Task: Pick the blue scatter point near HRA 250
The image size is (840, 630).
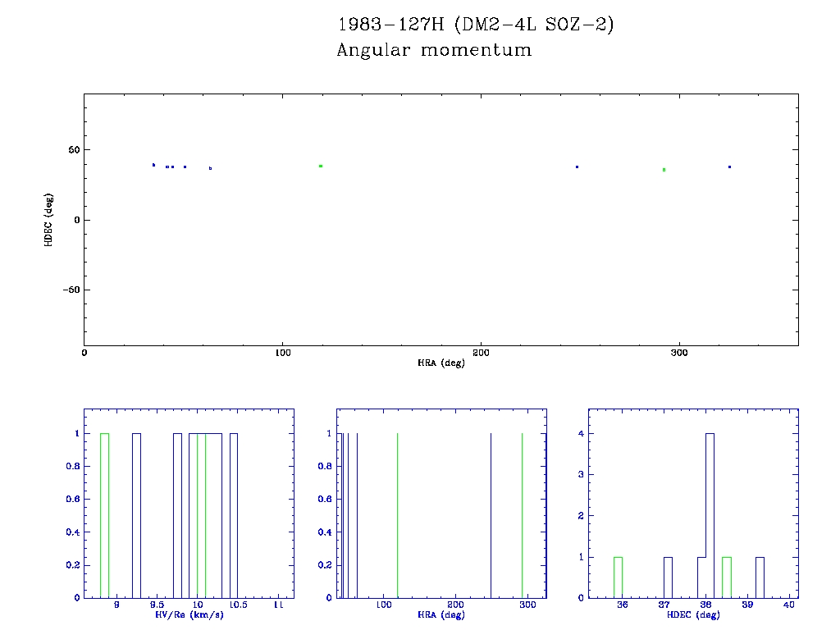Action: pyautogui.click(x=577, y=167)
